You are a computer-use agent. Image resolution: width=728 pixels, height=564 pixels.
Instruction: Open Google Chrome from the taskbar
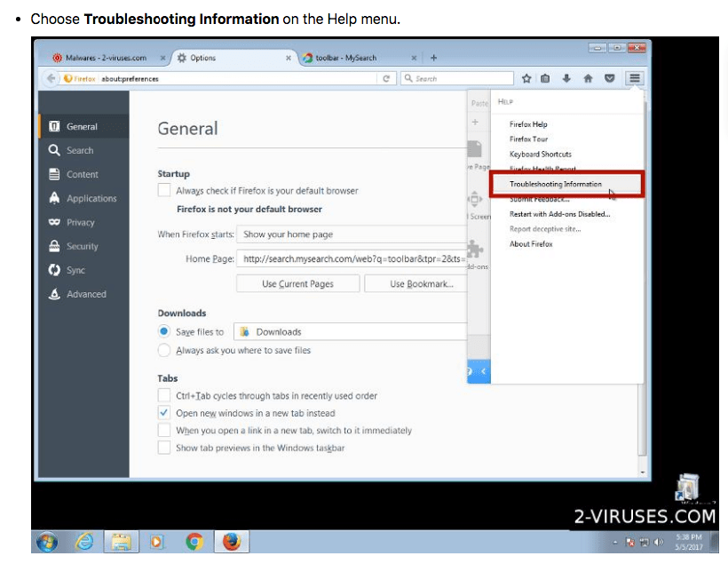click(194, 542)
